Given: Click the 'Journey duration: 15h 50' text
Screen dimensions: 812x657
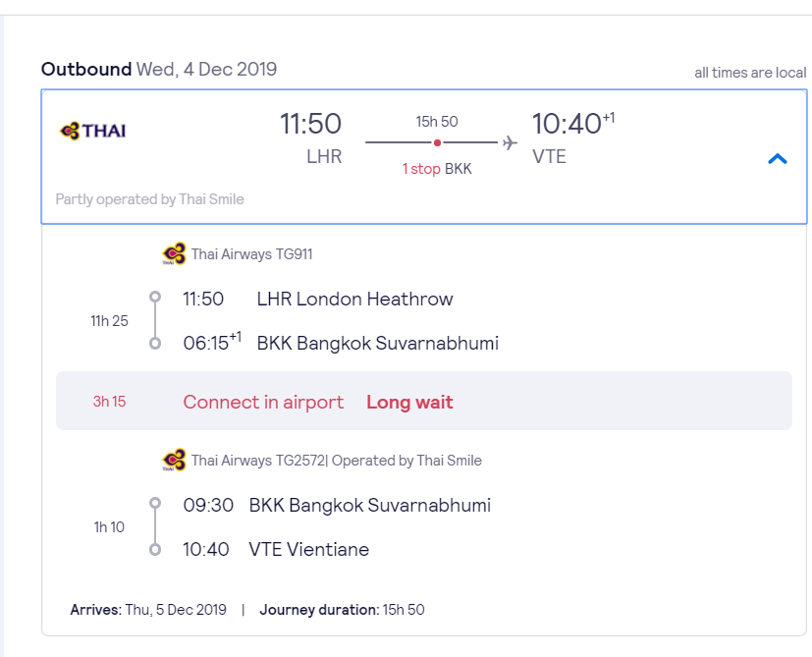Looking at the screenshot, I should coord(342,610).
